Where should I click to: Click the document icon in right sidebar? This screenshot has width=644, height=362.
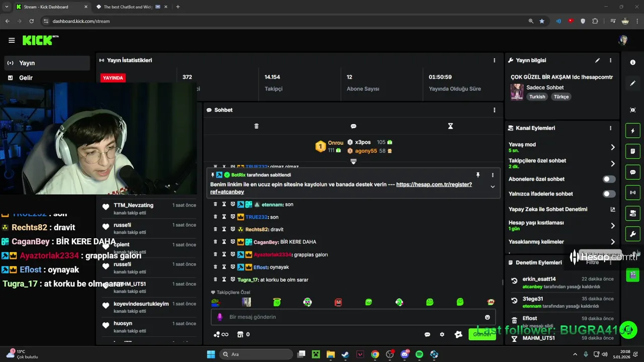pos(633,151)
